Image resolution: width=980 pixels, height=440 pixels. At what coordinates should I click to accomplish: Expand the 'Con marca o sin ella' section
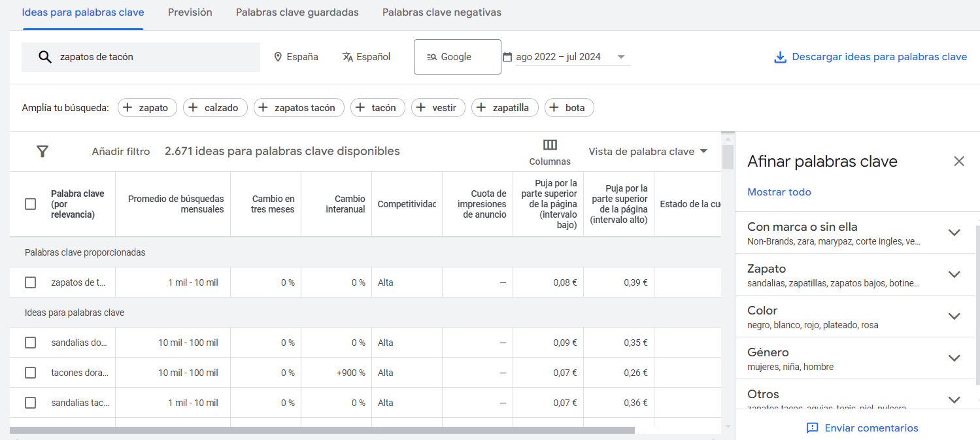pos(954,233)
